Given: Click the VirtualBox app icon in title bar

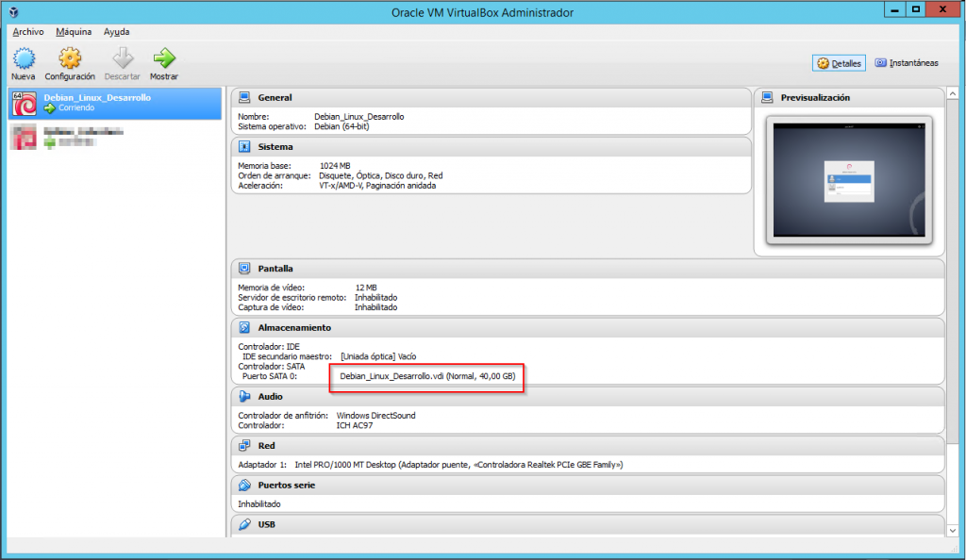Looking at the screenshot, I should pyautogui.click(x=13, y=12).
